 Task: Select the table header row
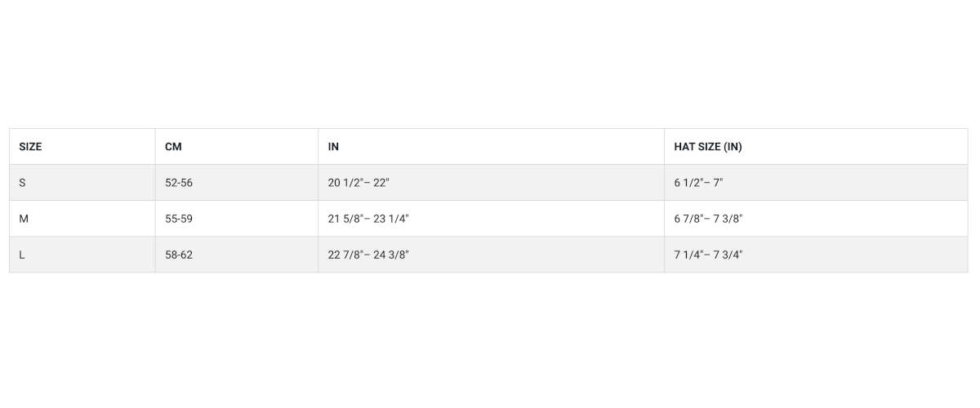(x=490, y=147)
